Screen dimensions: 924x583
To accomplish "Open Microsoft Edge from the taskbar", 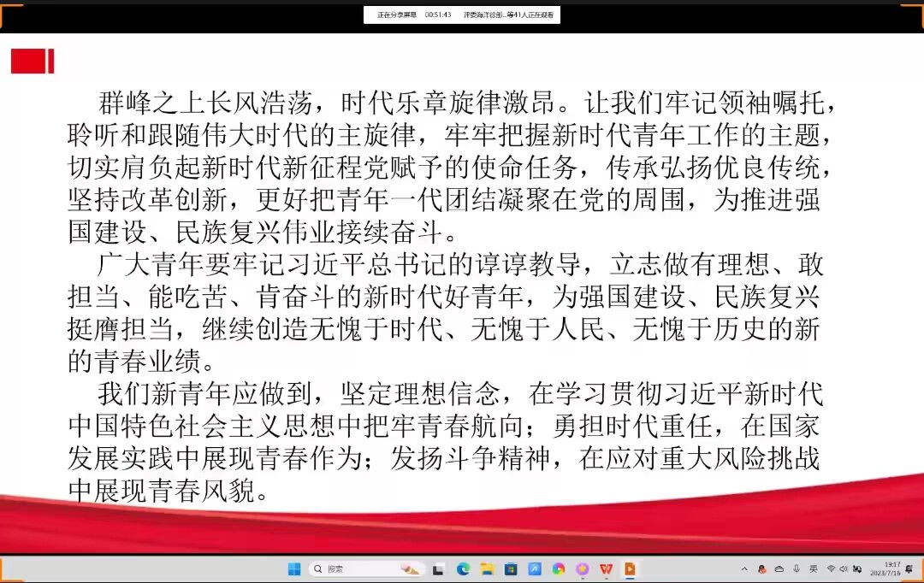I will [x=463, y=568].
